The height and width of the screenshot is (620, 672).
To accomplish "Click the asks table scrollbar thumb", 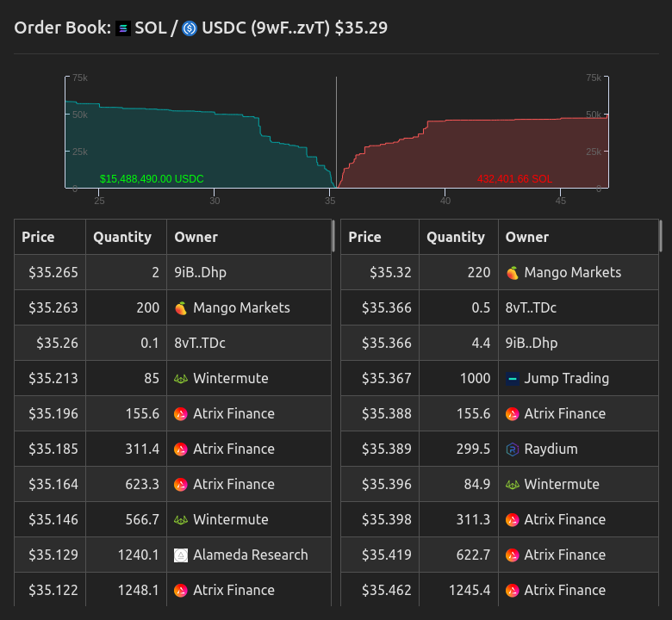I will click(661, 236).
